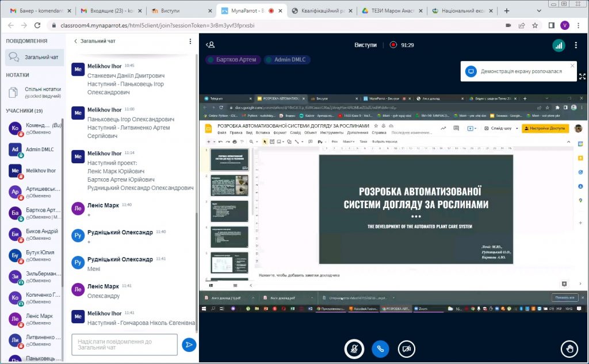
Task: Toggle webcam sharing button
Action: [406, 348]
